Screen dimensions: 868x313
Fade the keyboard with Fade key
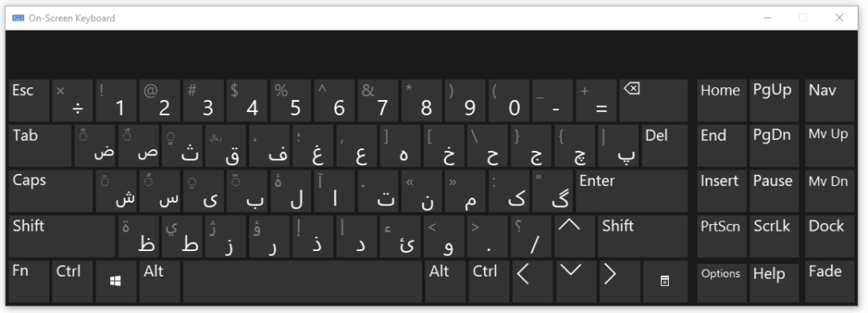(x=829, y=282)
